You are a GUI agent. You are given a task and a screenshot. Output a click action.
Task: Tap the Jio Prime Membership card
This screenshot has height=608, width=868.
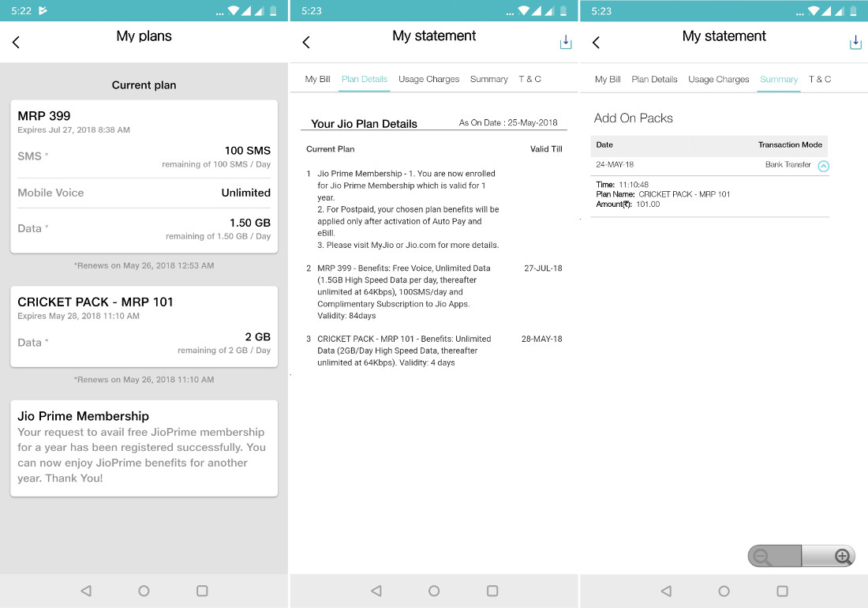tap(144, 448)
